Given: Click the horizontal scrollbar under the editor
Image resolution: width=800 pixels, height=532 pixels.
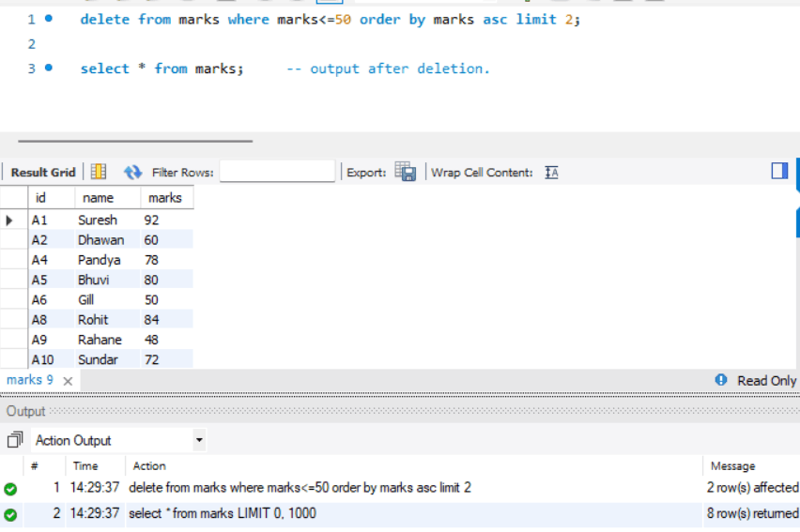Looking at the screenshot, I should (135, 141).
